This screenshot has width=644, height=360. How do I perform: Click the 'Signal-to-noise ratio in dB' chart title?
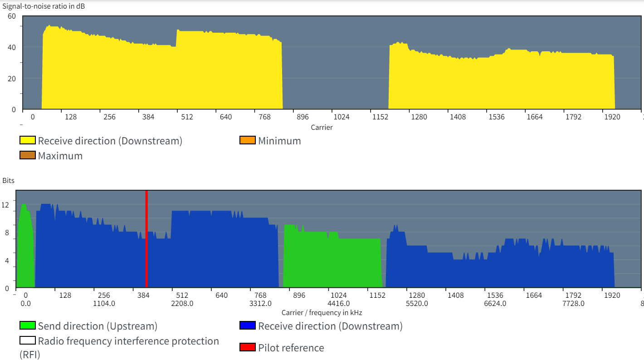point(44,6)
